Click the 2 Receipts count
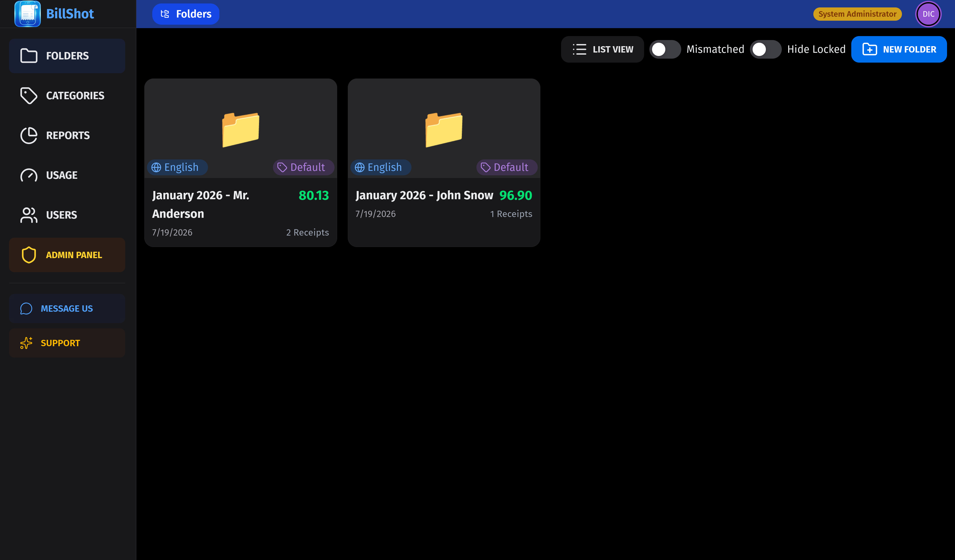 pos(307,232)
